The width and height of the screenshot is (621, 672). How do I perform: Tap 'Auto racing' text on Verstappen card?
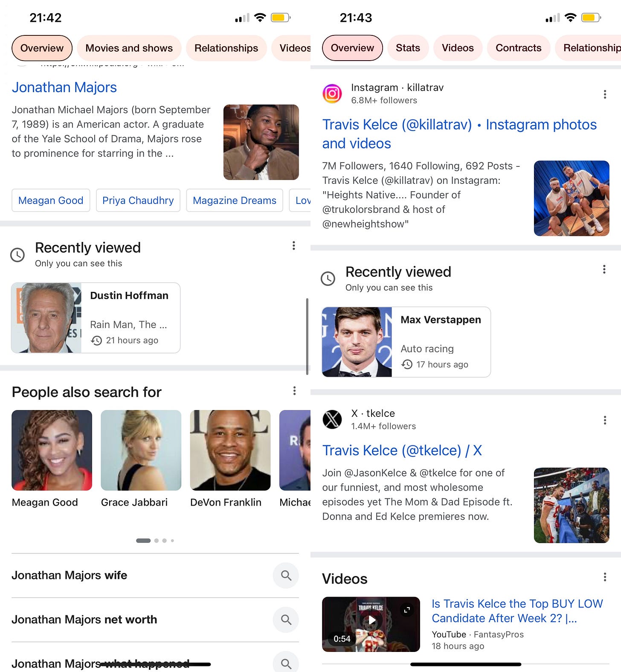coord(427,349)
